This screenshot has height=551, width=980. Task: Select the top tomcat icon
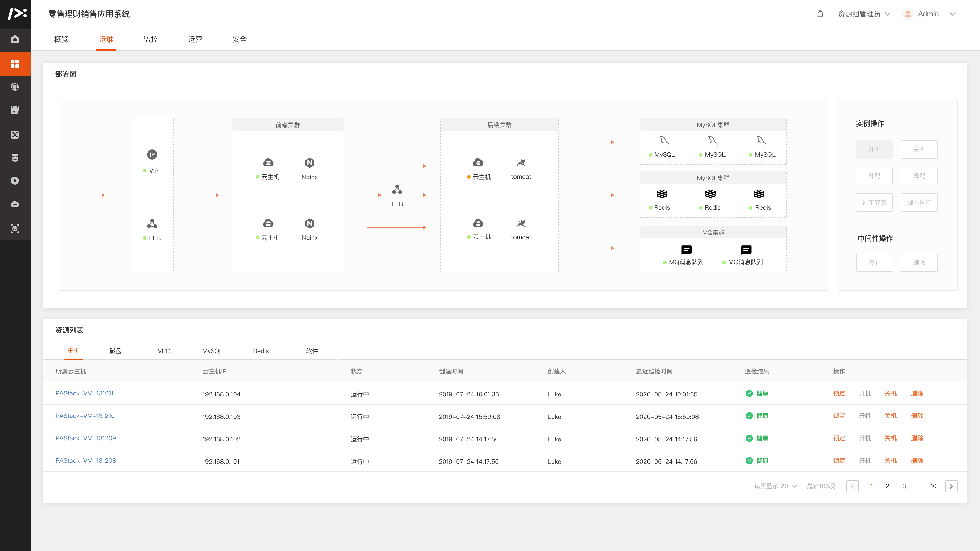point(521,163)
